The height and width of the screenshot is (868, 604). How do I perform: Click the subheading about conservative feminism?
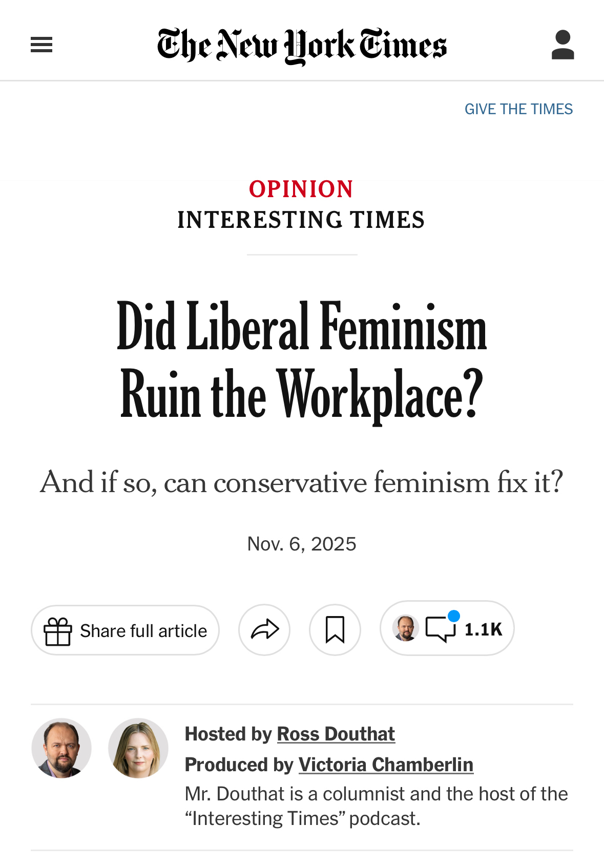pyautogui.click(x=302, y=482)
